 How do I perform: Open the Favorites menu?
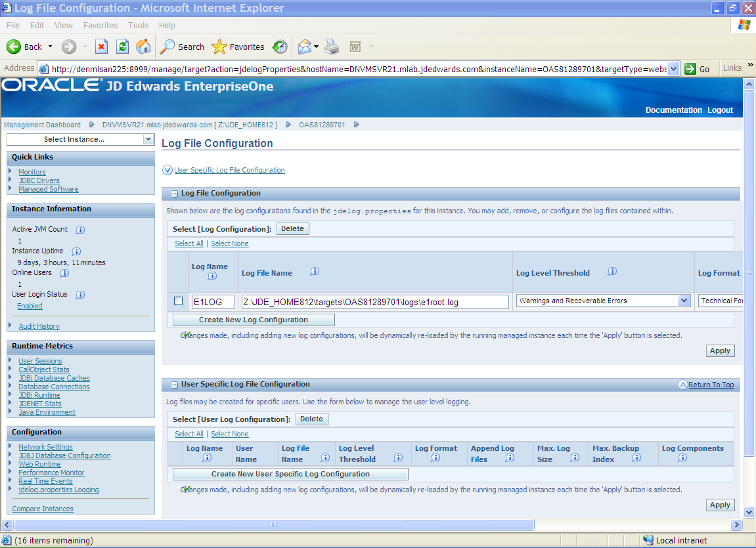100,26
